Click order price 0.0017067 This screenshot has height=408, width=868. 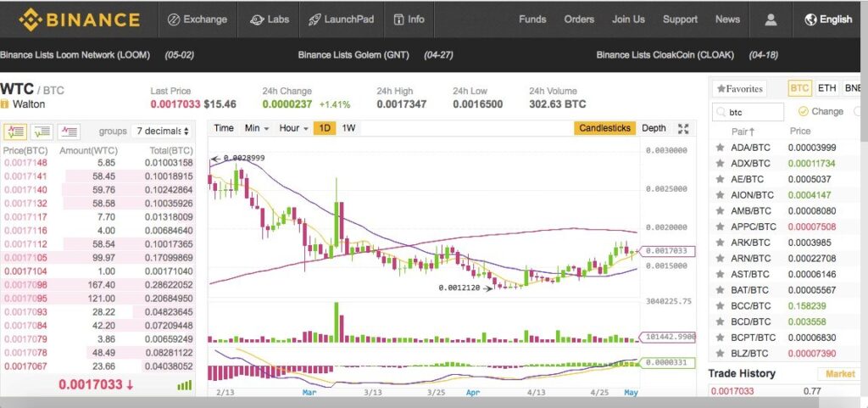point(25,366)
